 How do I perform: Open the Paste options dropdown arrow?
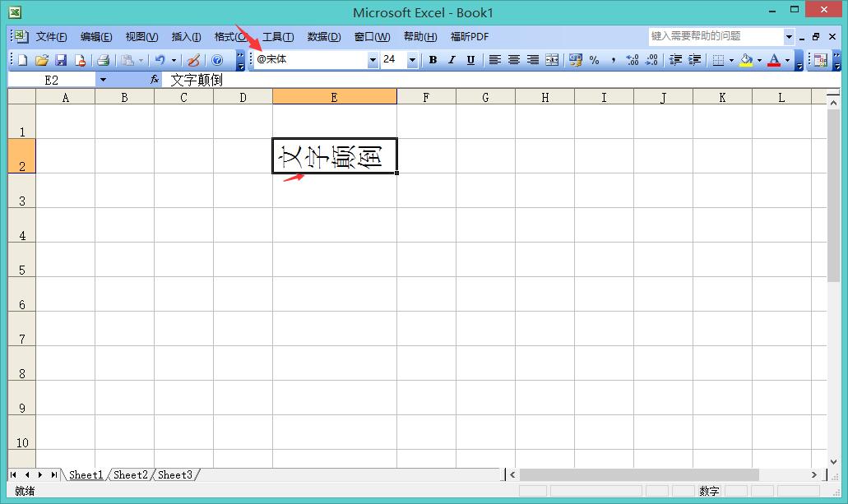click(x=141, y=61)
